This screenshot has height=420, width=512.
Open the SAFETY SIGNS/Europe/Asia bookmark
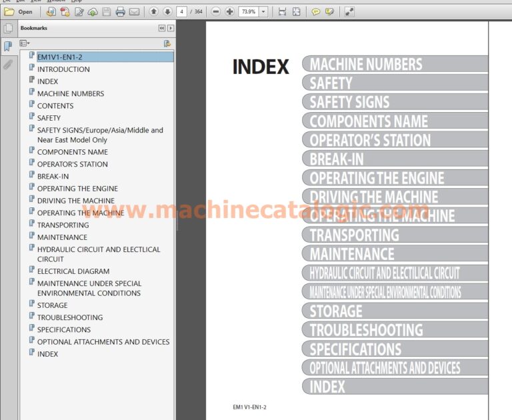click(x=100, y=135)
